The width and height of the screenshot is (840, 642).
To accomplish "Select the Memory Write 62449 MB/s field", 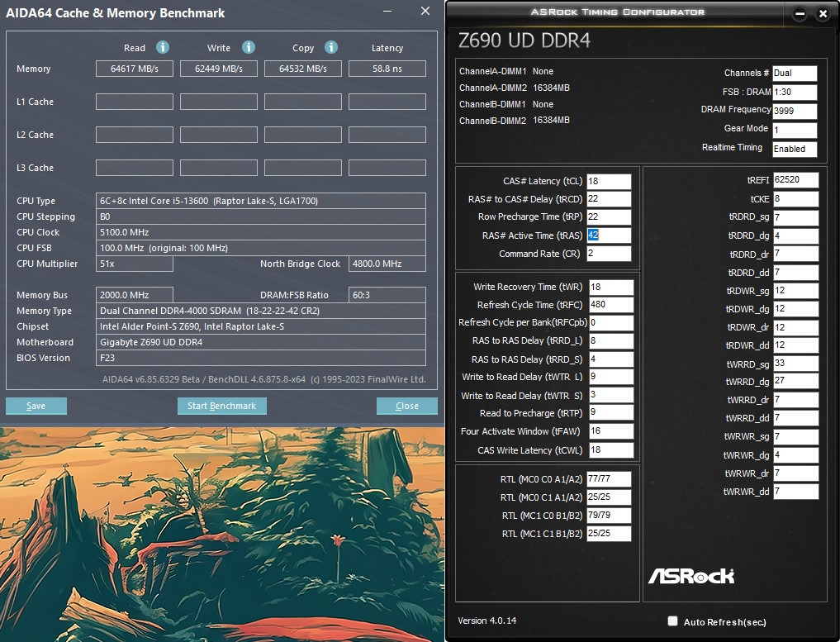I will (219, 69).
